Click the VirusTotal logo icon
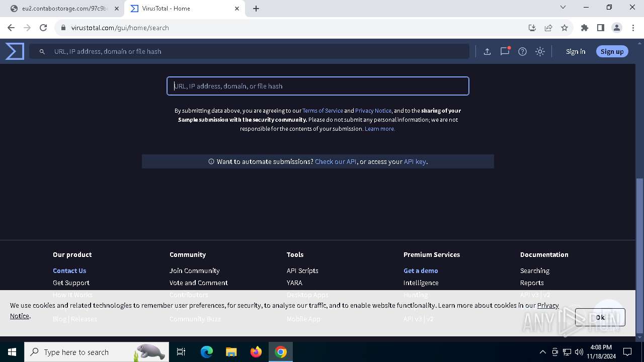The image size is (644, 362). 15,51
